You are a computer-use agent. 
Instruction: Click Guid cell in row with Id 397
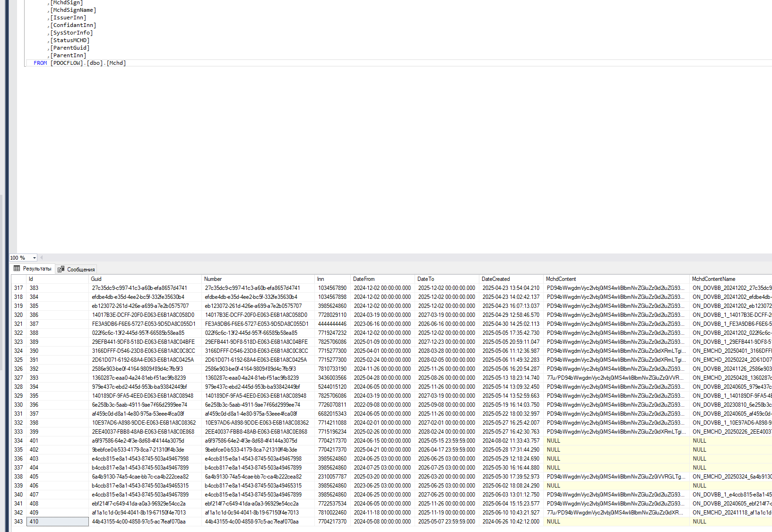click(146, 414)
